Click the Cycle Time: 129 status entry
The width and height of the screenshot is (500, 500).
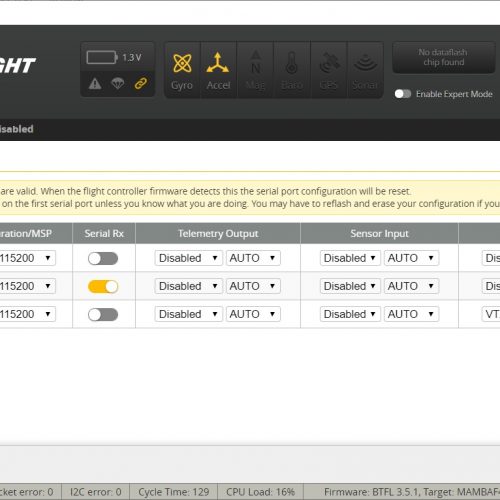pos(174,492)
